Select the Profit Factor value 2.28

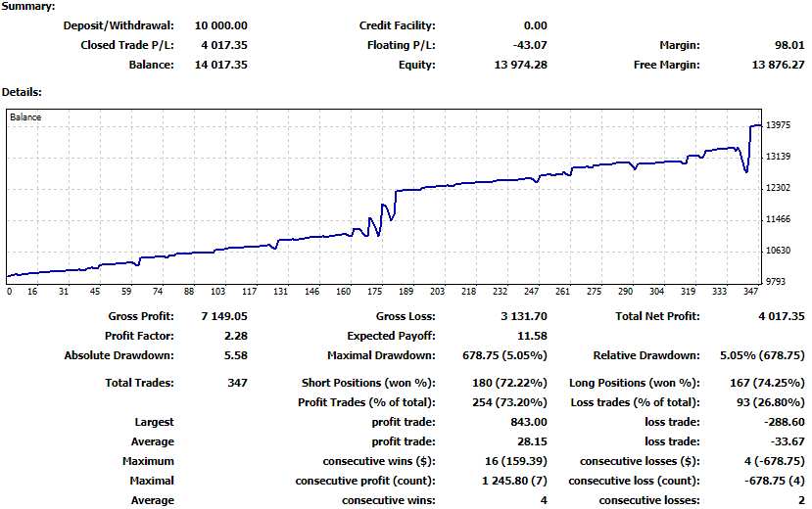pos(236,336)
